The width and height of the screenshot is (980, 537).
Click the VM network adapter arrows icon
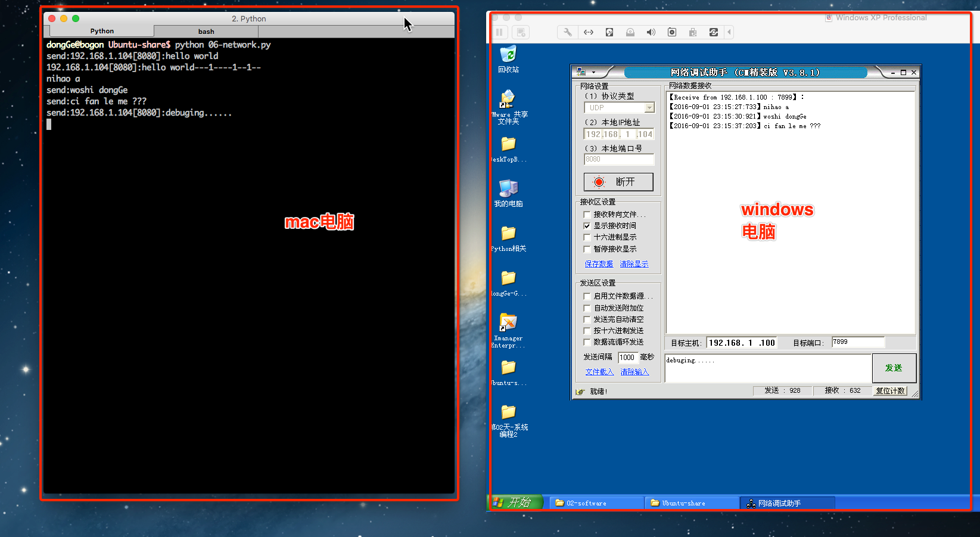(x=588, y=32)
